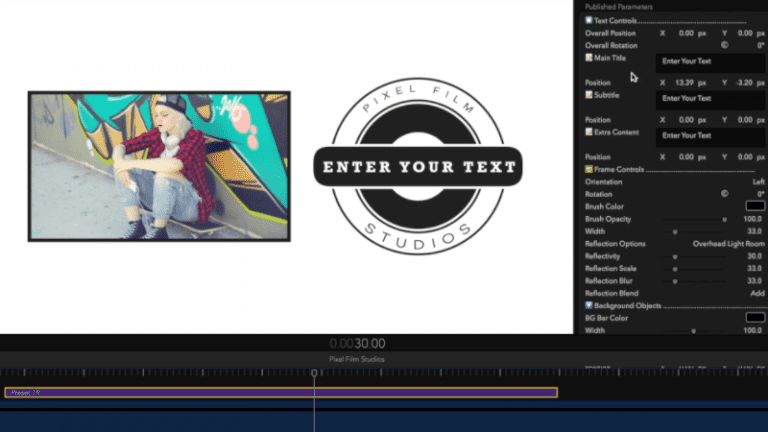Click the Frame Controls Rotation degree value
Image resolution: width=768 pixels, height=432 pixels.
761,194
